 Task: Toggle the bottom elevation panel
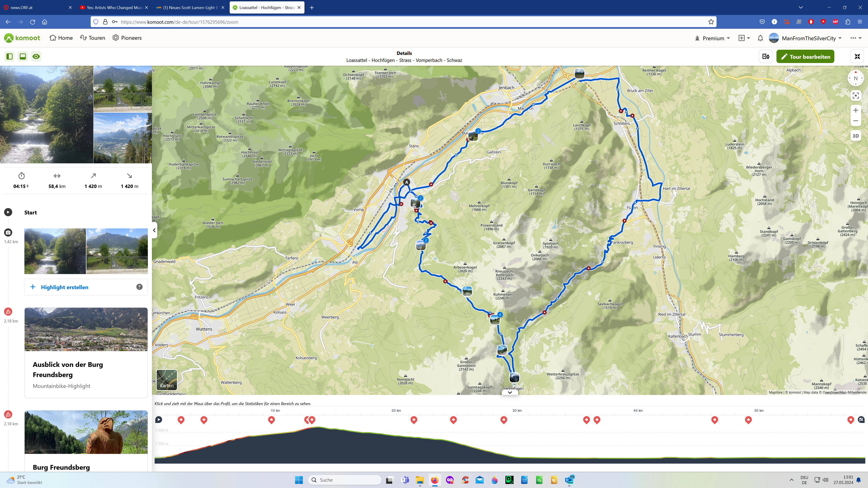[23, 56]
